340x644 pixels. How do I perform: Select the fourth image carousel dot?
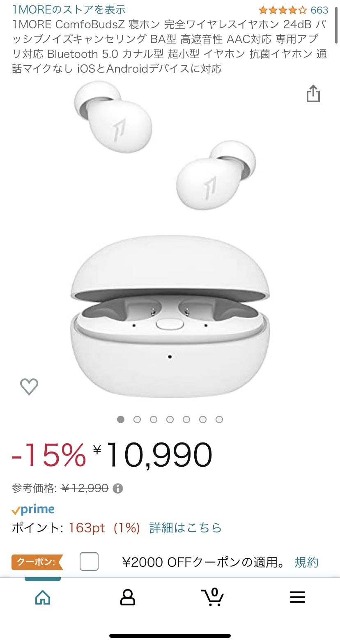[170, 419]
